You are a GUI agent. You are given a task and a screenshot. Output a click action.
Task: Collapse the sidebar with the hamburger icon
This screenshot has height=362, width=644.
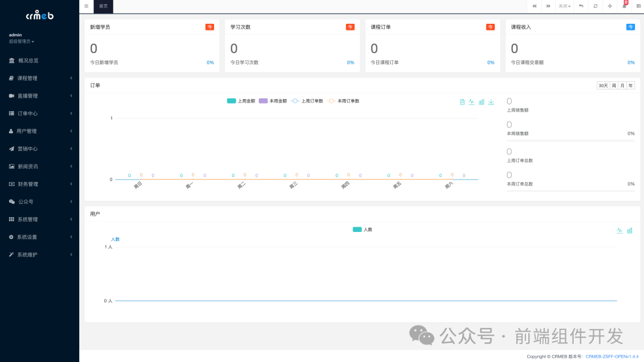[x=86, y=6]
